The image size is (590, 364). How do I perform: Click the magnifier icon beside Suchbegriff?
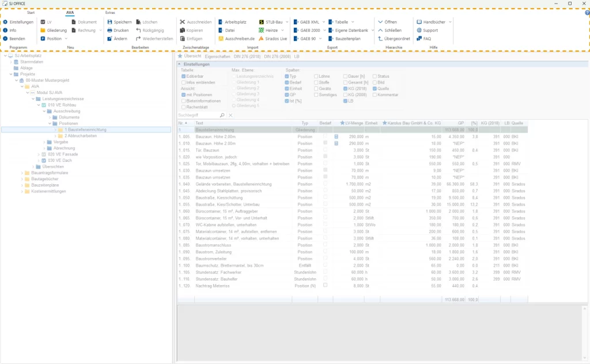tap(222, 116)
